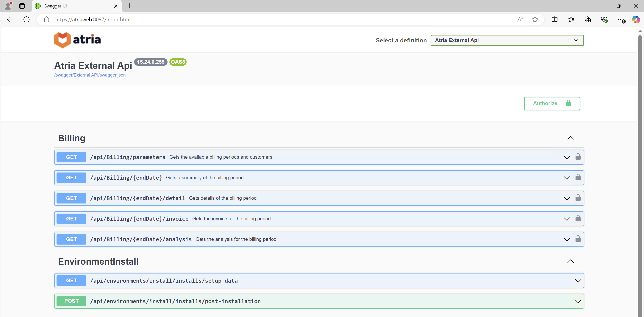644x317 pixels.
Task: Open the Select a definition dropdown
Action: click(507, 40)
